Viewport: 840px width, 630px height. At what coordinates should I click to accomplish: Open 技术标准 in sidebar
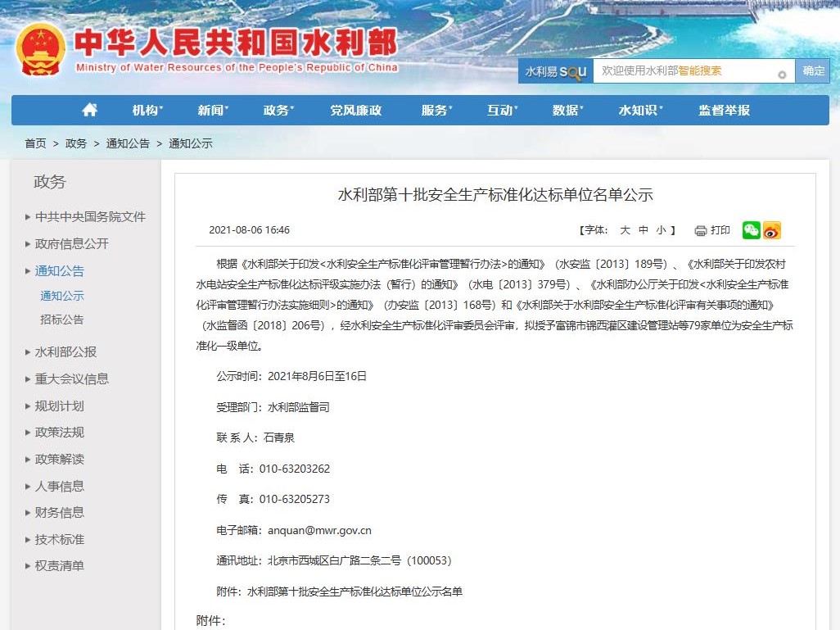click(60, 539)
